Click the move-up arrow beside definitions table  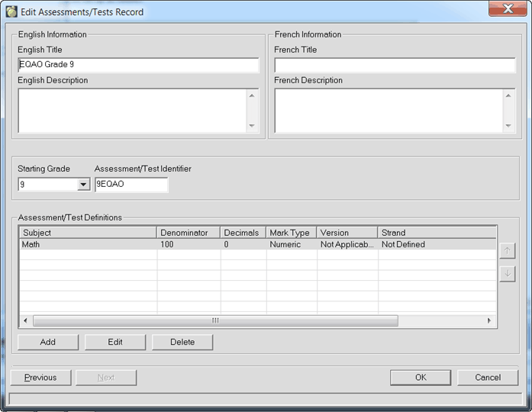tap(508, 251)
